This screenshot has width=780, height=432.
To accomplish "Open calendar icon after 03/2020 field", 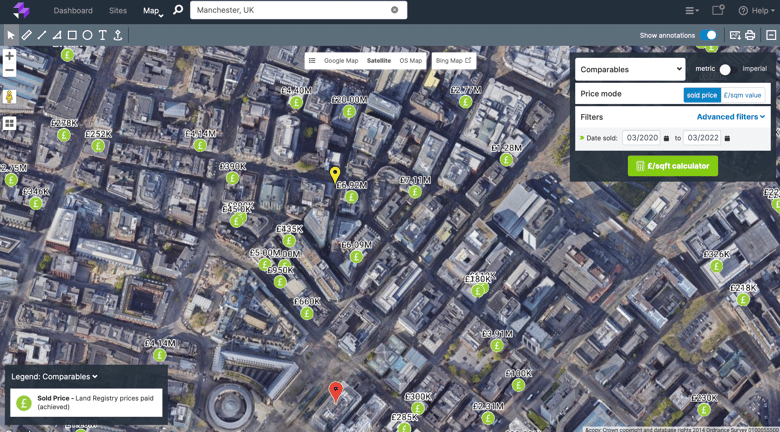I will [x=667, y=138].
